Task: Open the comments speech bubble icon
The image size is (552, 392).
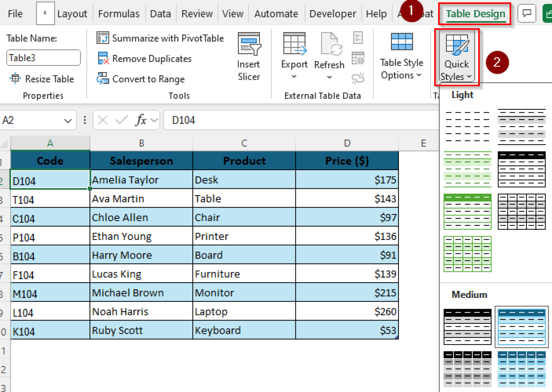Action: (526, 14)
